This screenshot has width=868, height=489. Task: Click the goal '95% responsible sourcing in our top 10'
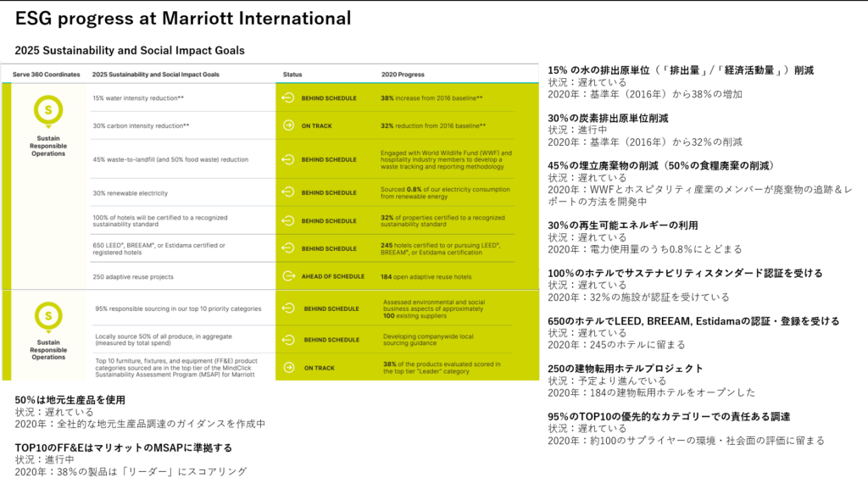tap(178, 308)
